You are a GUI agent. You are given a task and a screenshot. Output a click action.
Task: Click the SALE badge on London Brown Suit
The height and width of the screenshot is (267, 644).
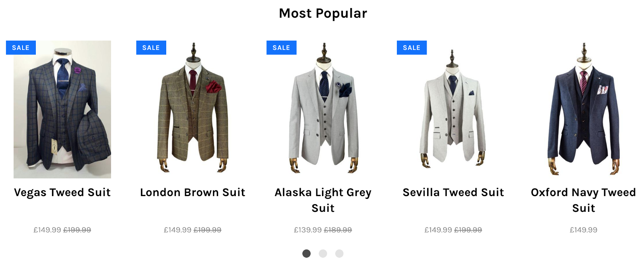pos(151,48)
